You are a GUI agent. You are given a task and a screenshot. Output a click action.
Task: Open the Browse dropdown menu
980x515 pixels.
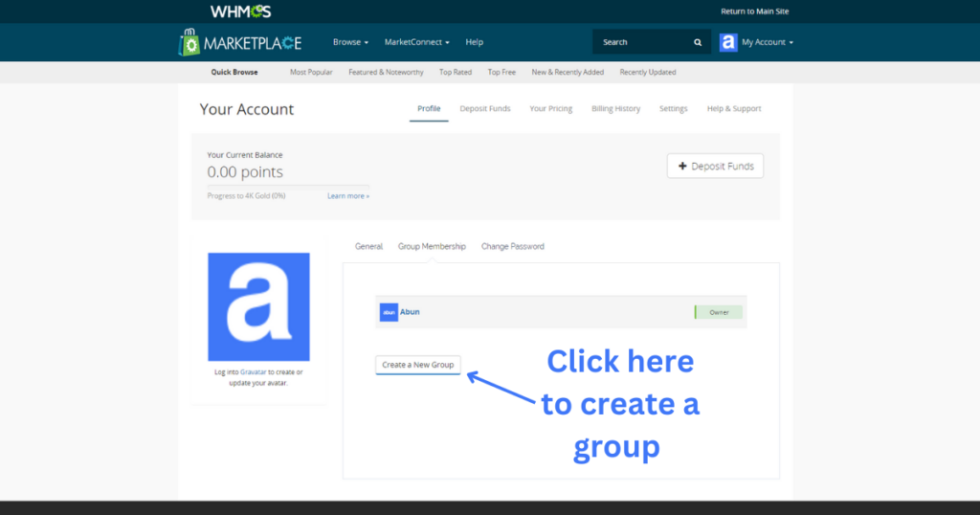pyautogui.click(x=350, y=42)
